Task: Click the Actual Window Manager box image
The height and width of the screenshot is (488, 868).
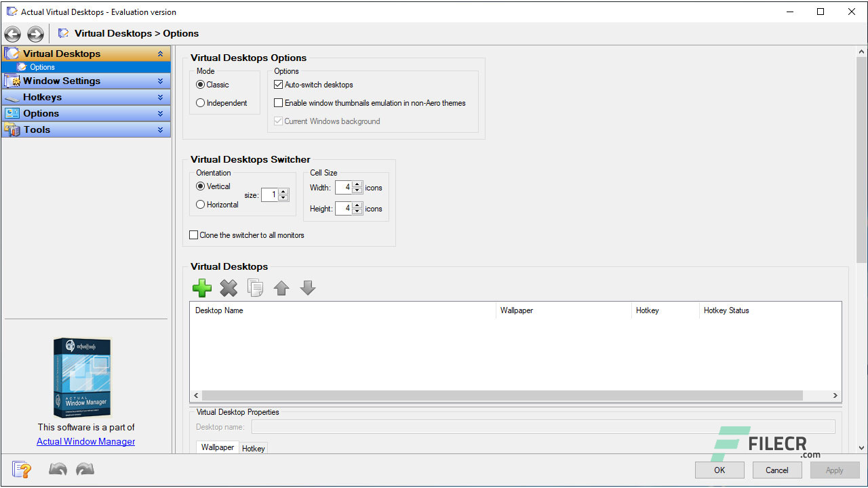Action: [82, 378]
